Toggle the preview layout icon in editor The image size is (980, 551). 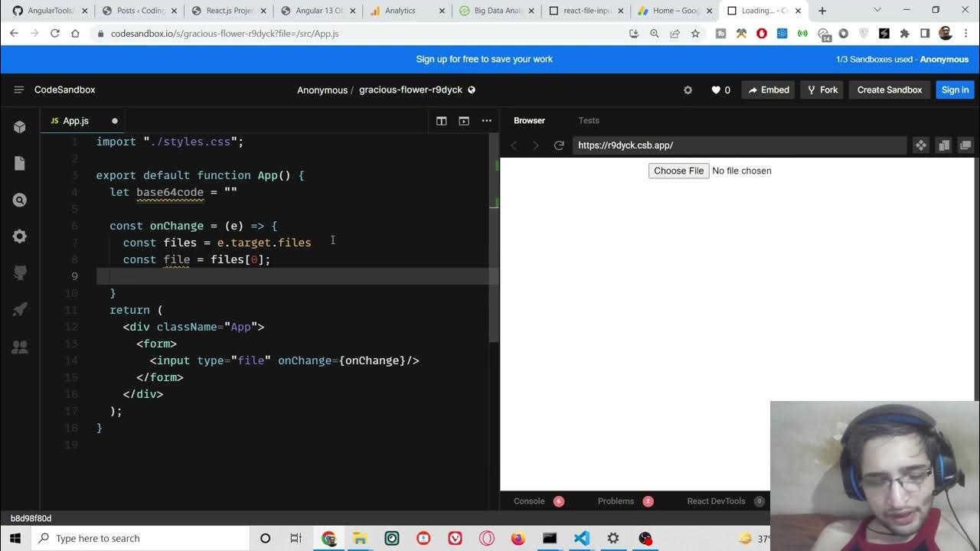(x=464, y=121)
